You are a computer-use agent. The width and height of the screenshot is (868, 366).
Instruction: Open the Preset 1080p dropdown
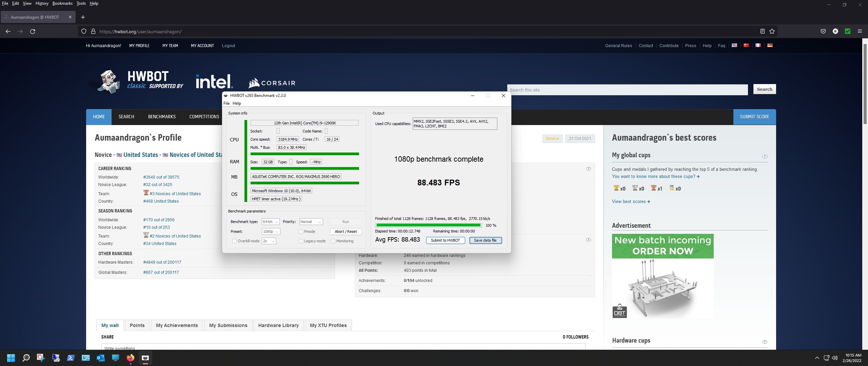click(271, 231)
